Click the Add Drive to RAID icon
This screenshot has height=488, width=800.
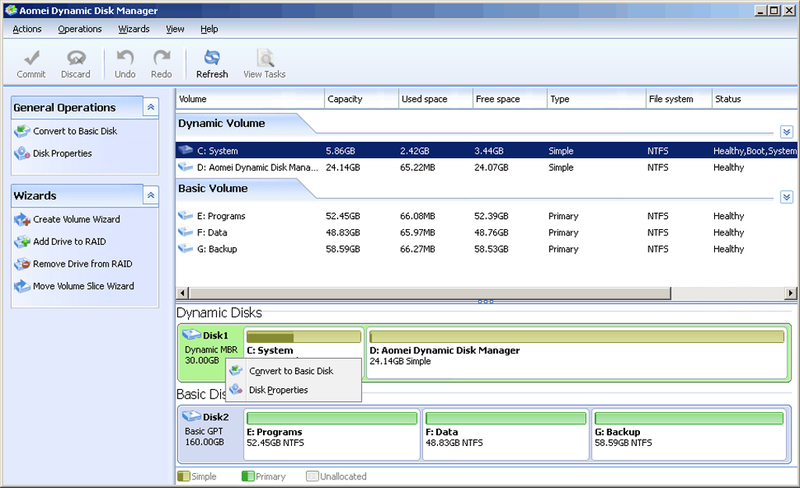pyautogui.click(x=22, y=241)
